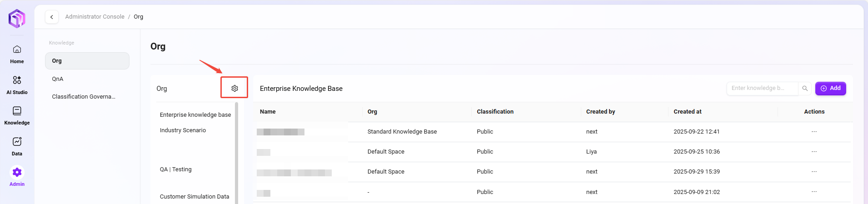Click the search magnifier icon

point(805,88)
